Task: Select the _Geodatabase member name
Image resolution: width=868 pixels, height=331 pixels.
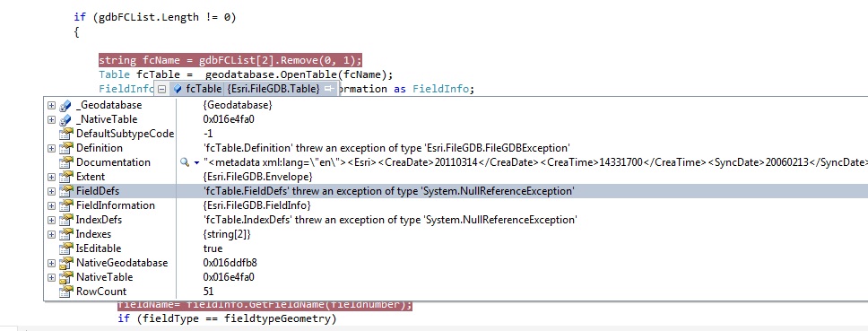Action: click(x=108, y=105)
